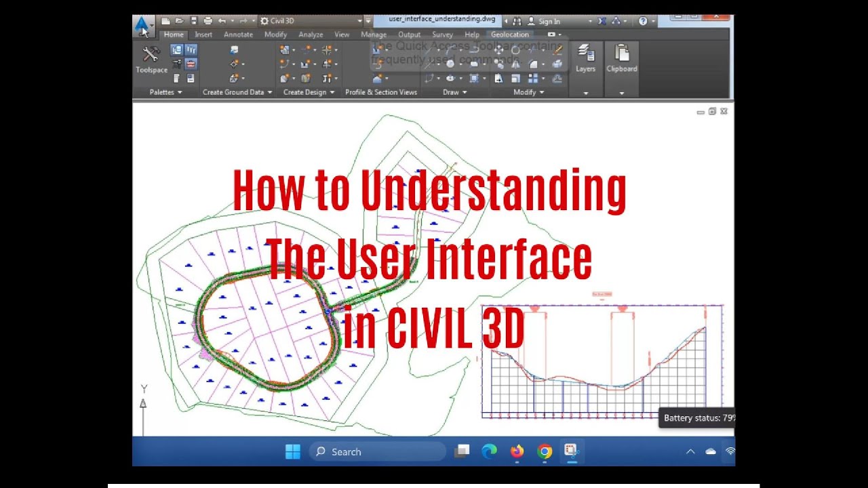Click the Autodesk Exchange X icon
Screen dimensions: 868x488
[x=601, y=21]
